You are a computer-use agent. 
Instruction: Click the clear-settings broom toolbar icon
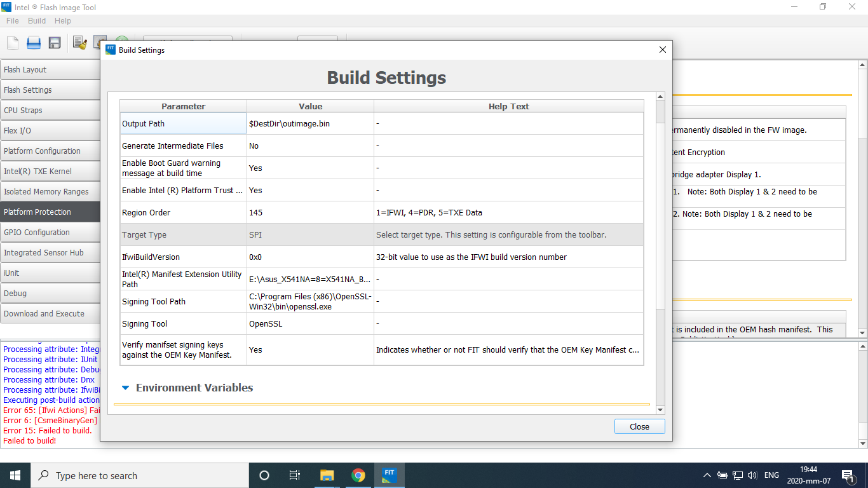pos(79,43)
